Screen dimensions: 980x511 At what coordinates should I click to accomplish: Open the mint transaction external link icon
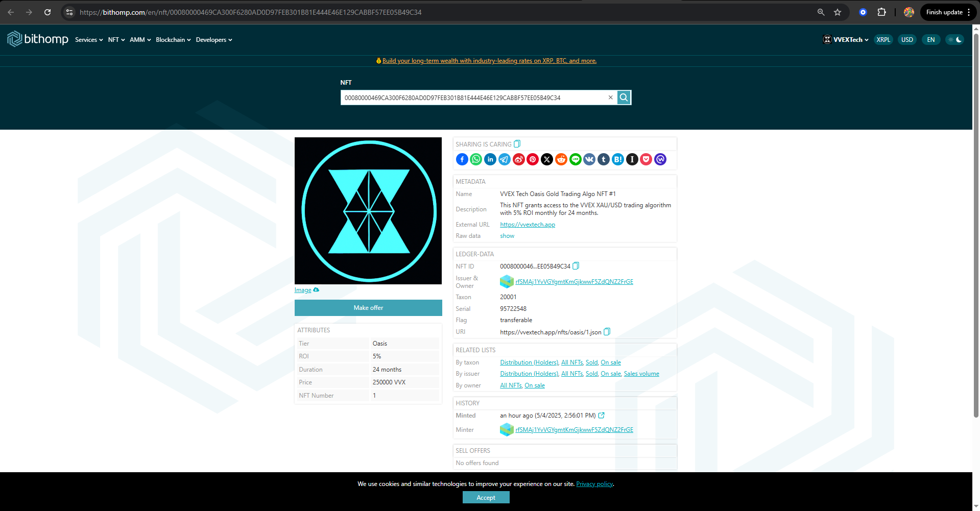pyautogui.click(x=602, y=416)
